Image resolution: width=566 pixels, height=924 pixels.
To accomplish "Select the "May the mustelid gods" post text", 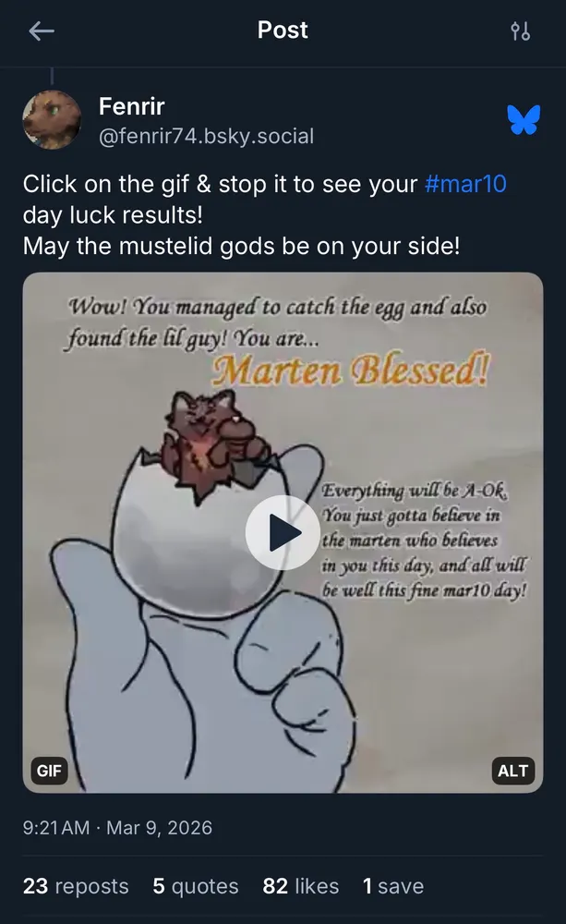I will pos(241,246).
